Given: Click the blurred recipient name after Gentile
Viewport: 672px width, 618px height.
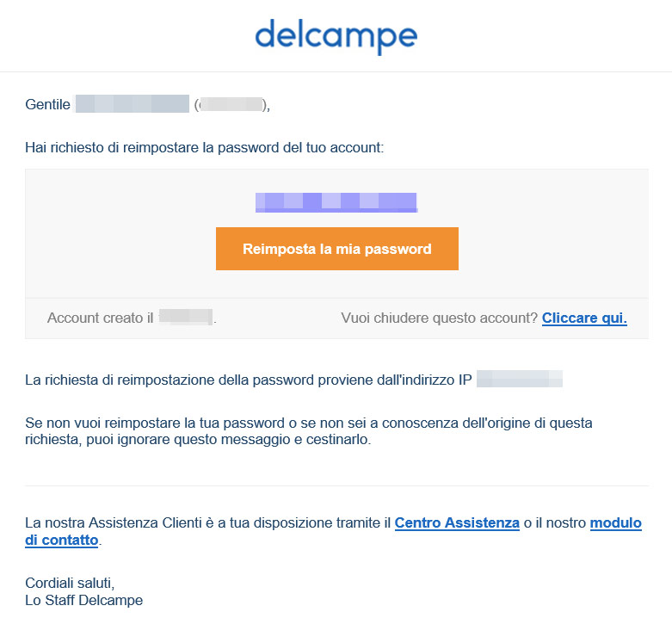Looking at the screenshot, I should 132,104.
